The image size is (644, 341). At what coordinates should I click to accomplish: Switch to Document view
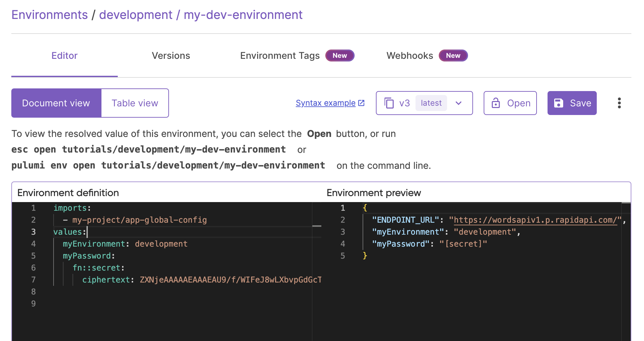56,103
